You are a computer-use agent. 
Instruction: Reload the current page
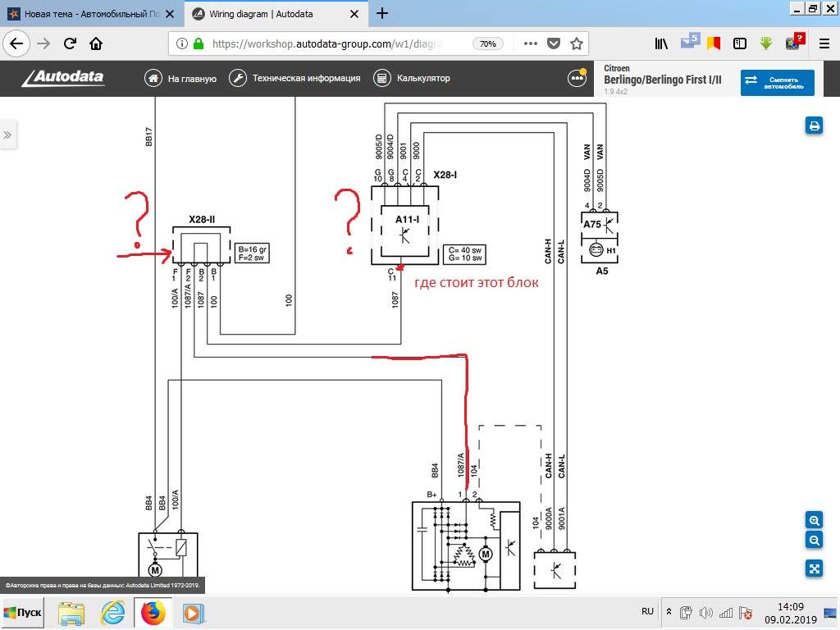tap(70, 43)
